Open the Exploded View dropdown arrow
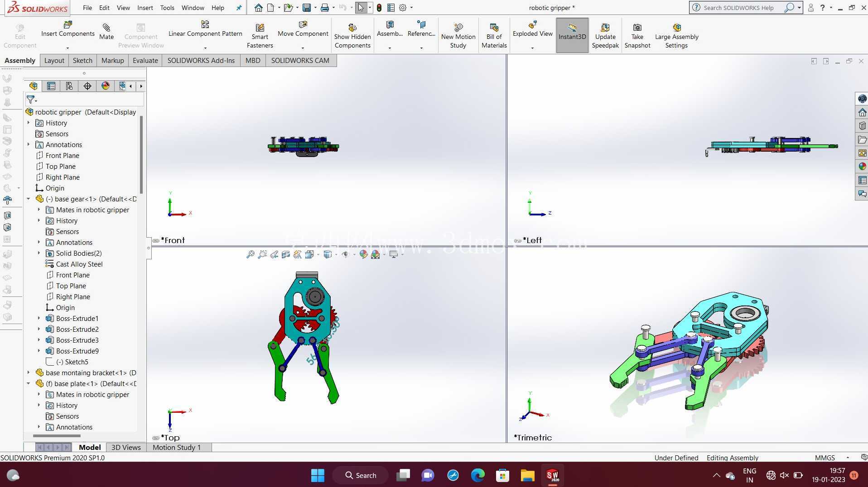Viewport: 868px width, 487px height. tap(532, 48)
